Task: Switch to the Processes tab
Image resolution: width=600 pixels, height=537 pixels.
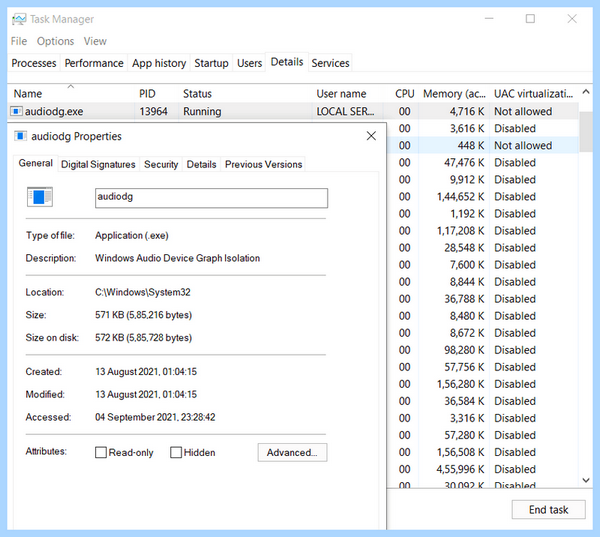Action: point(34,63)
